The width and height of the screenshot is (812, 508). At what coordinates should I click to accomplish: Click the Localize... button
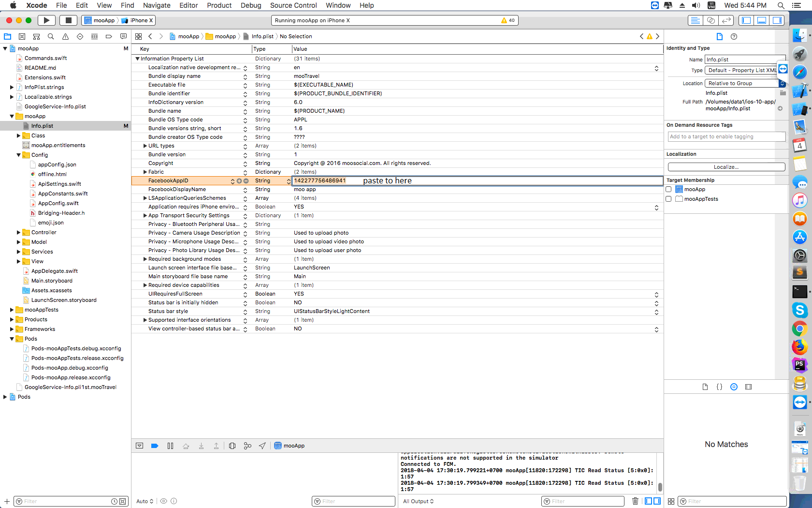pos(726,167)
